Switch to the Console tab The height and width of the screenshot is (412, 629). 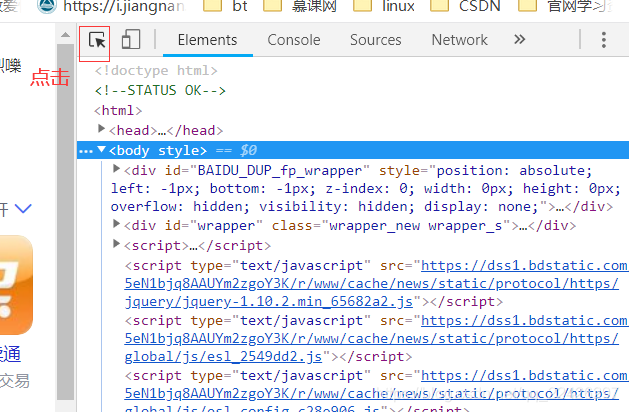pyautogui.click(x=294, y=40)
